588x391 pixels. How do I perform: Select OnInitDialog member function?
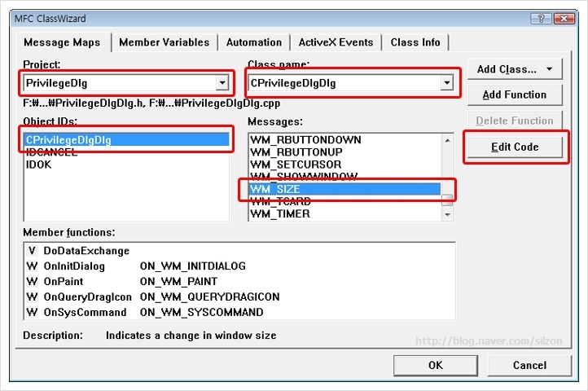point(239,266)
